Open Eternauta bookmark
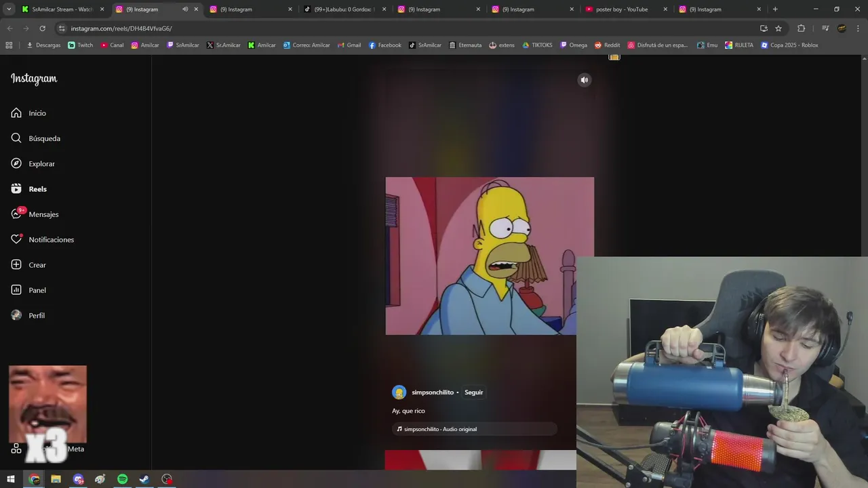This screenshot has width=868, height=488. [465, 45]
